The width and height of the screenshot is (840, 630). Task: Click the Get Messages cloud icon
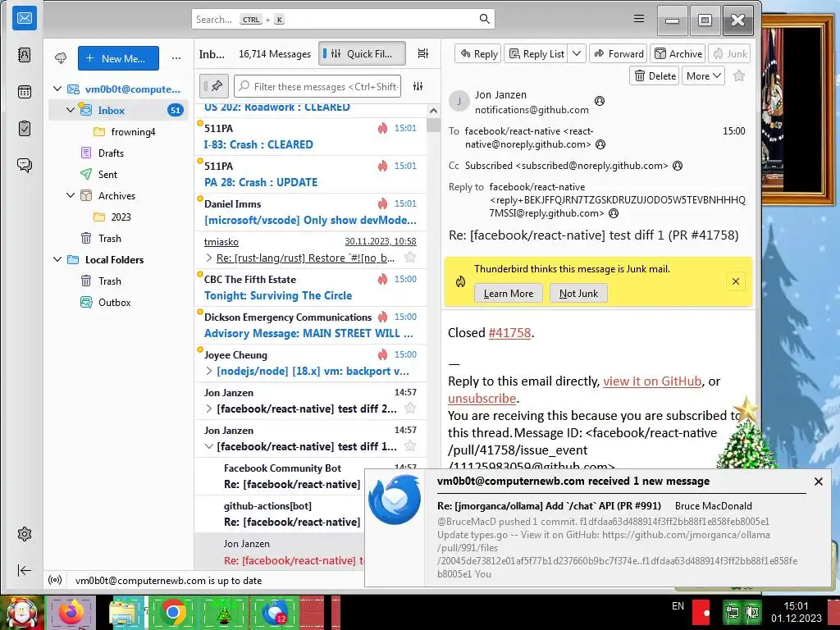click(61, 58)
